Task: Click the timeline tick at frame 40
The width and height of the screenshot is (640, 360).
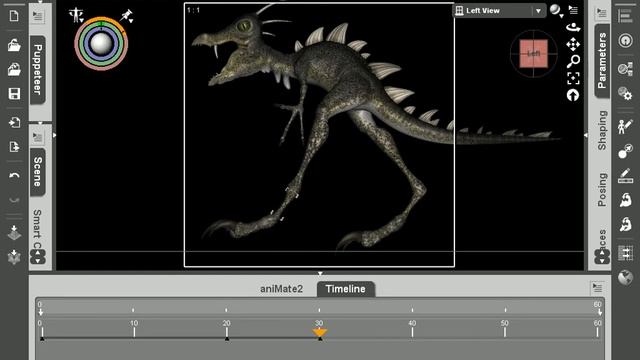Action: point(412,332)
